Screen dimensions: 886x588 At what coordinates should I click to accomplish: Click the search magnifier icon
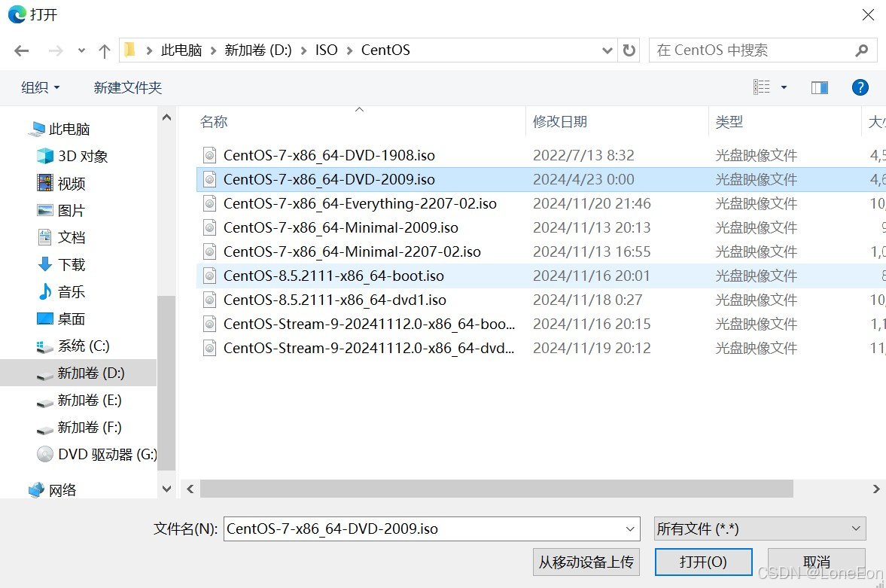tap(862, 50)
